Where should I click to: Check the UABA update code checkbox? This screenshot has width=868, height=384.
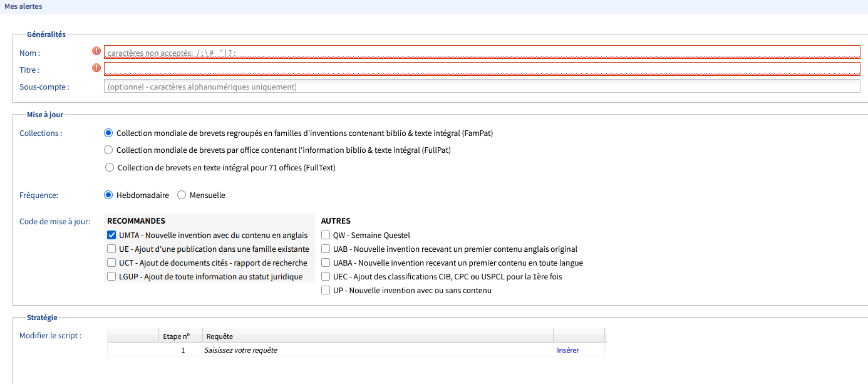(x=326, y=263)
